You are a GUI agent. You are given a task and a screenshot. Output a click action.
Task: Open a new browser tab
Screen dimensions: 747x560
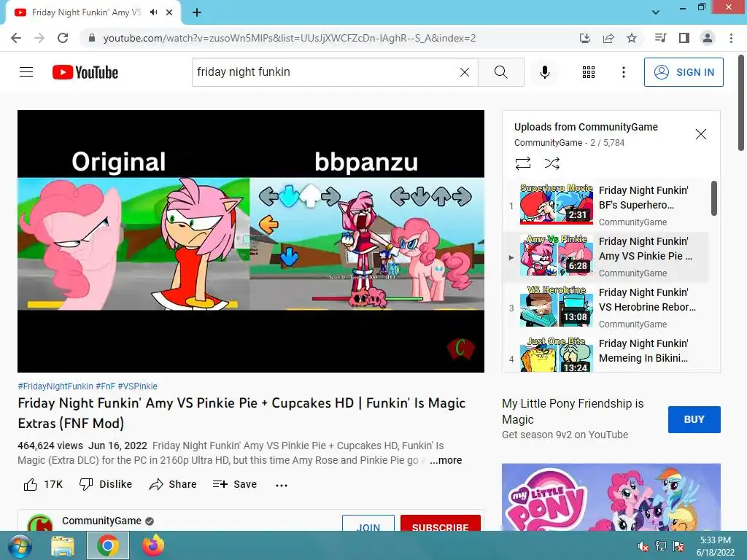pos(197,12)
